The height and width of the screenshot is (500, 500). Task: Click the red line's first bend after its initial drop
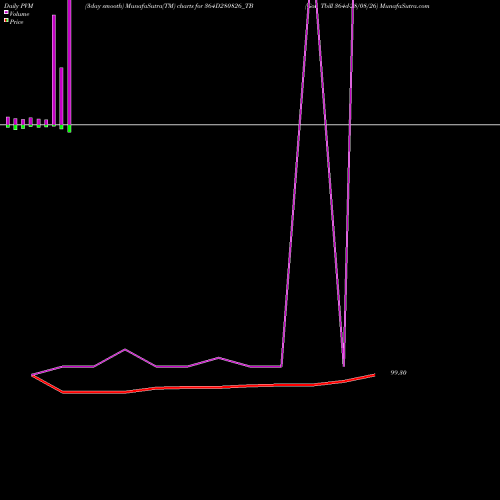[63, 392]
